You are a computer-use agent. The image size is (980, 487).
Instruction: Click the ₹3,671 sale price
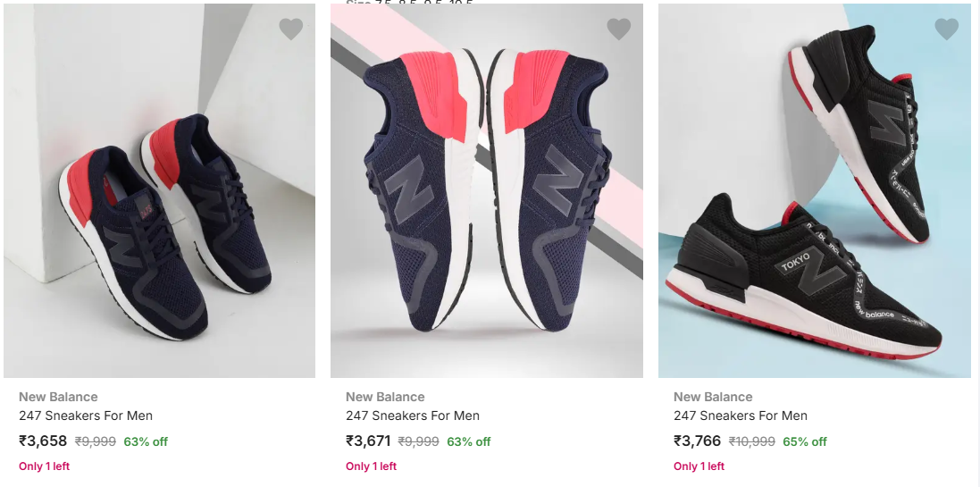coord(368,441)
